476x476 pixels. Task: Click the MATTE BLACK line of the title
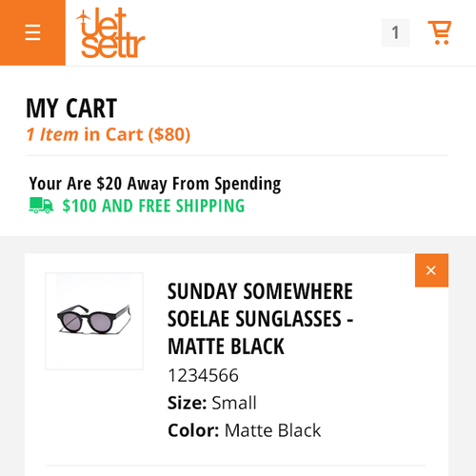226,347
